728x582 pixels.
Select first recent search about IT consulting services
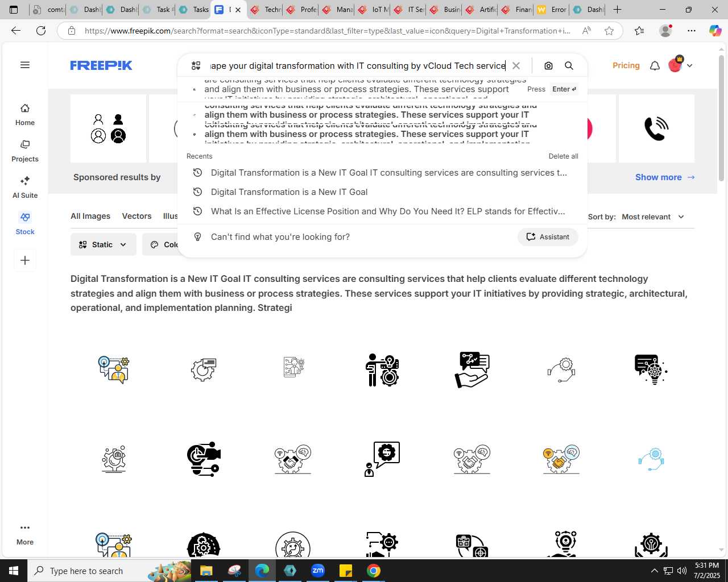(382, 173)
